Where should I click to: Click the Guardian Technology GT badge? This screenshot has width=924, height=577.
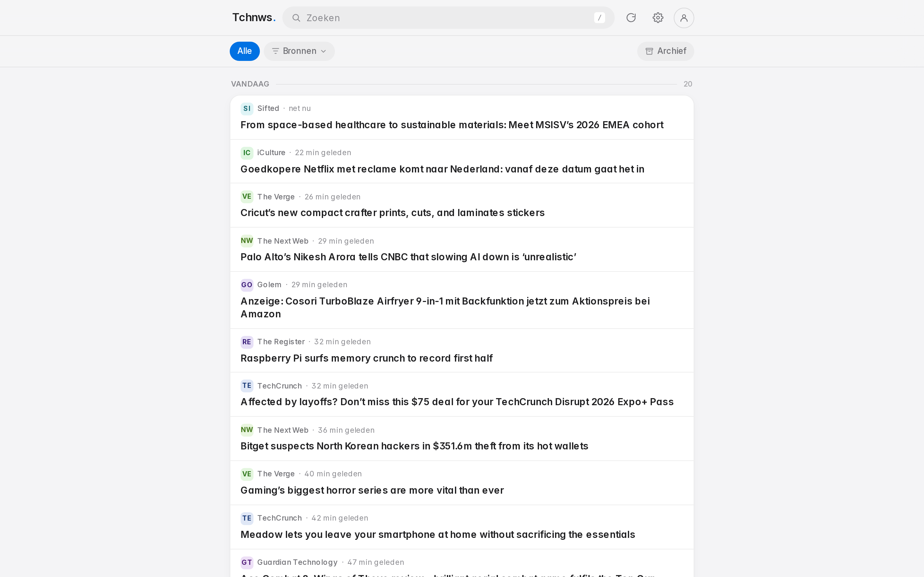click(247, 563)
